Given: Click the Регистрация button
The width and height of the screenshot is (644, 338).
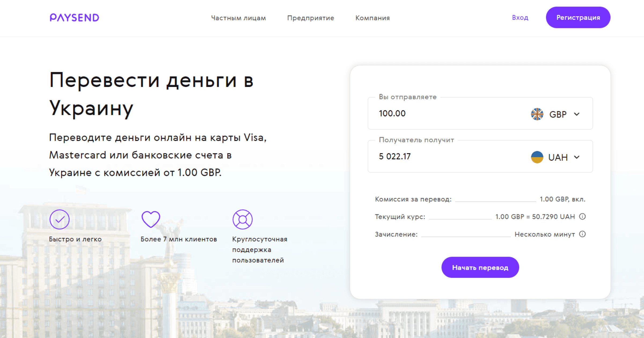Looking at the screenshot, I should click(578, 17).
